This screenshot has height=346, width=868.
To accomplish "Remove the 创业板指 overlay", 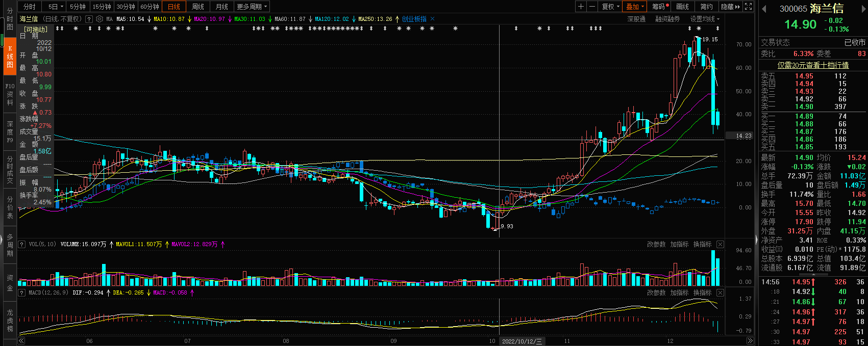I will [433, 19].
